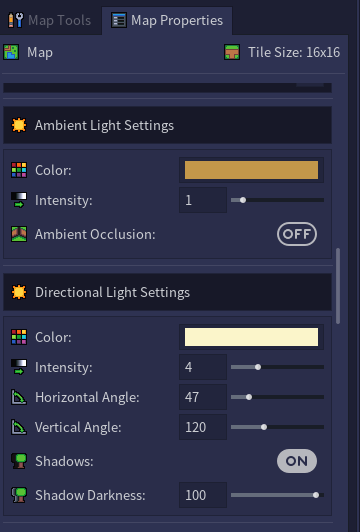This screenshot has width=360, height=532.
Task: Click the Shadow Darkness slider handle
Action: 316,495
